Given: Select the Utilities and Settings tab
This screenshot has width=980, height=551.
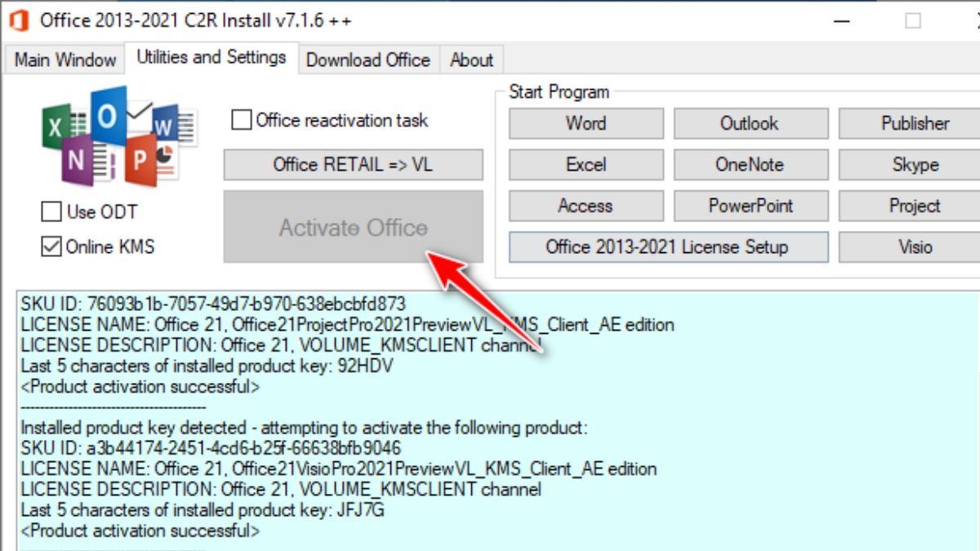Looking at the screenshot, I should pos(211,57).
